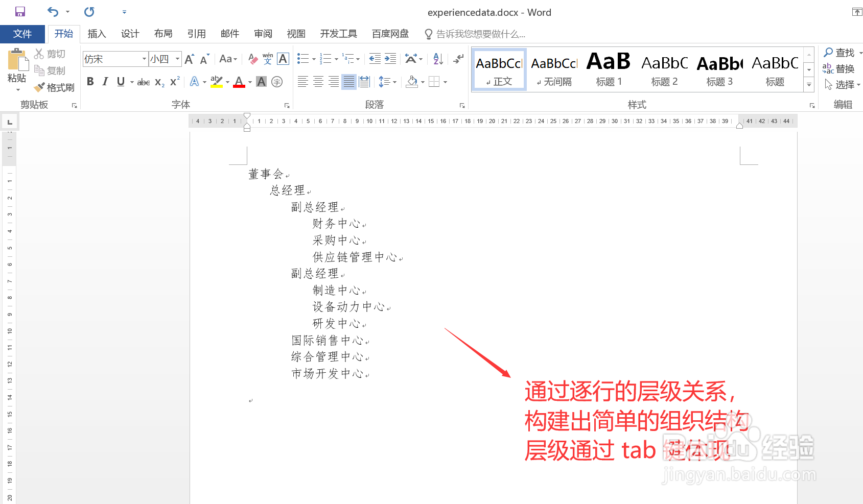This screenshot has height=504, width=863.
Task: Toggle Character Shading button
Action: [x=261, y=82]
